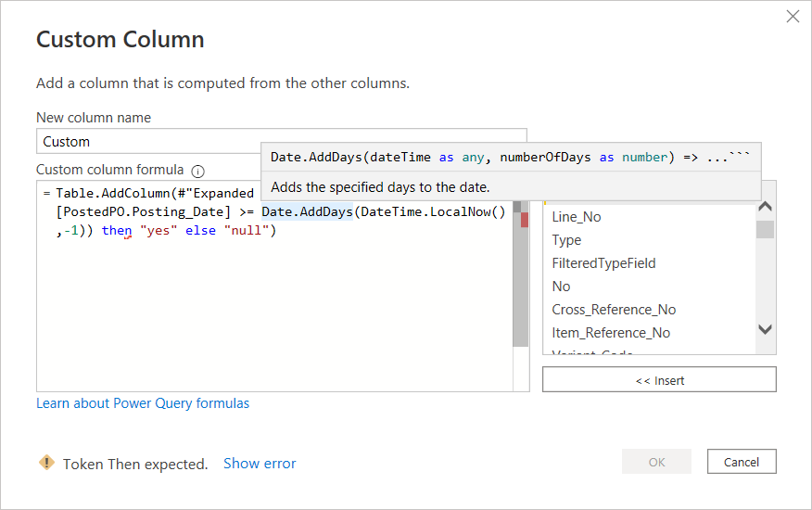Click the warning icon beside the error message
The width and height of the screenshot is (812, 510).
click(x=46, y=463)
